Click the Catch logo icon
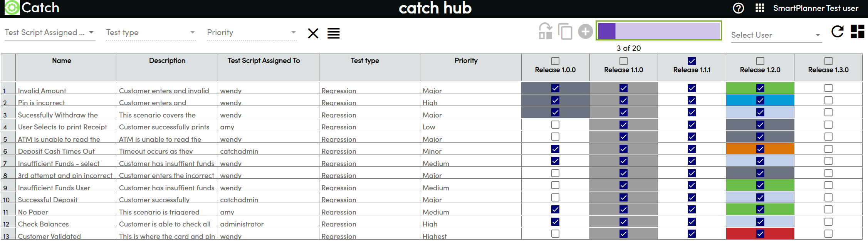Screen dimensions: 868x245 click(12, 8)
